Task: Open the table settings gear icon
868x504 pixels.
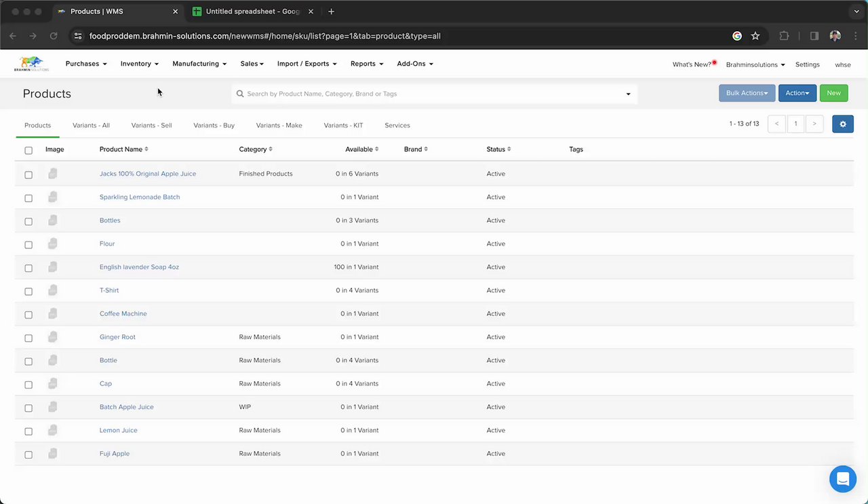Action: pos(842,124)
